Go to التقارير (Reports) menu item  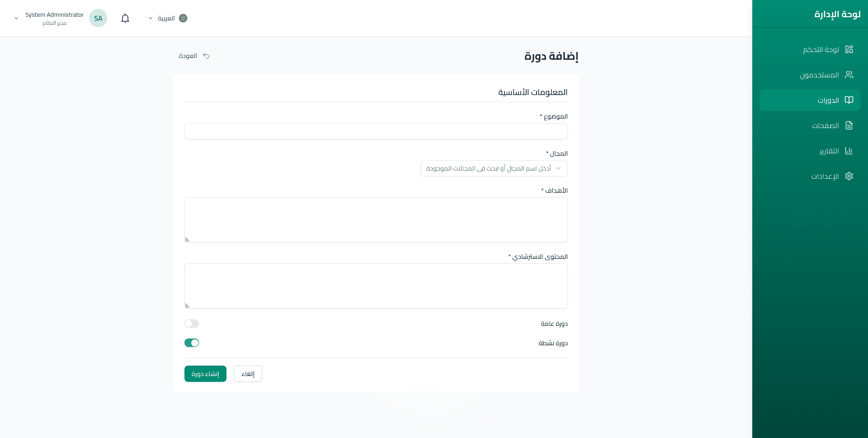tap(829, 151)
